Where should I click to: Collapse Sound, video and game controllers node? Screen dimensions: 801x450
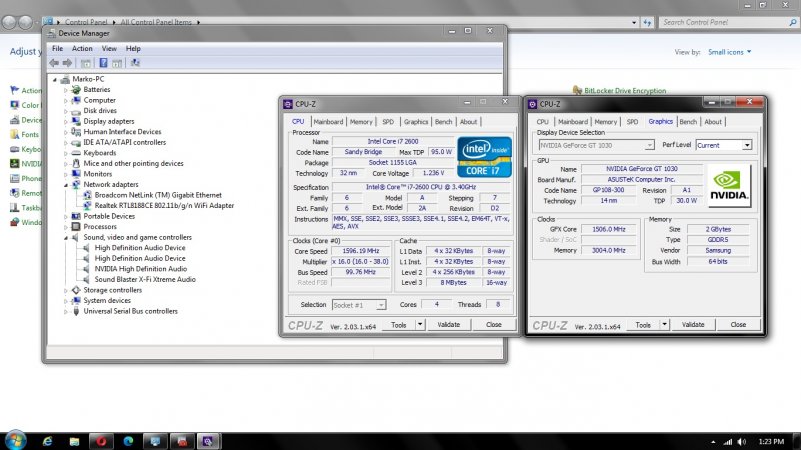[x=66, y=238]
